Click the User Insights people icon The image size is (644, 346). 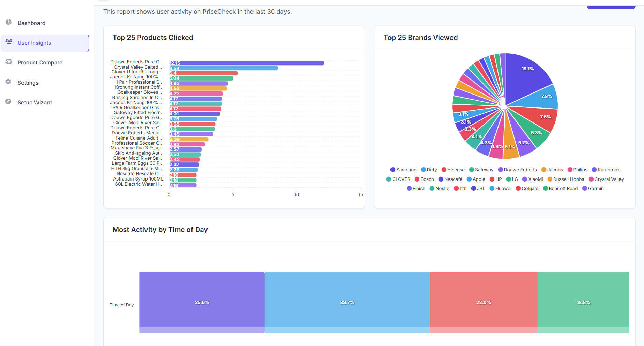coord(9,42)
